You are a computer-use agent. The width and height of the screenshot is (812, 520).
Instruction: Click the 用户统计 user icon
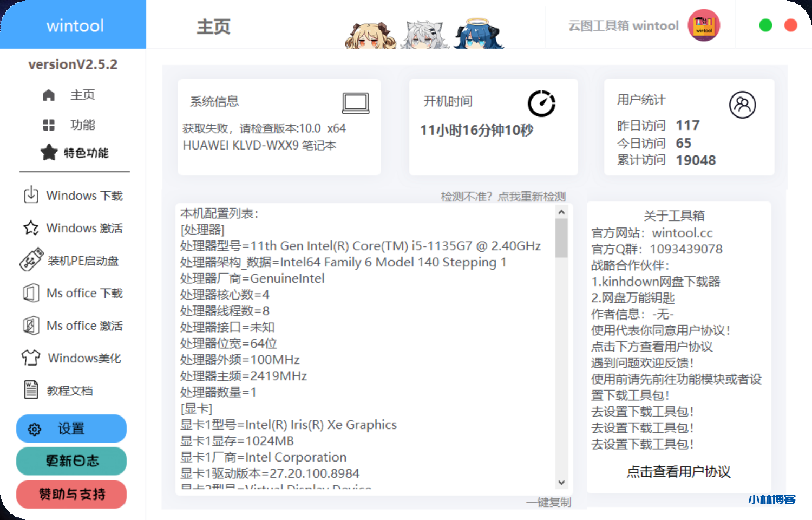click(742, 105)
